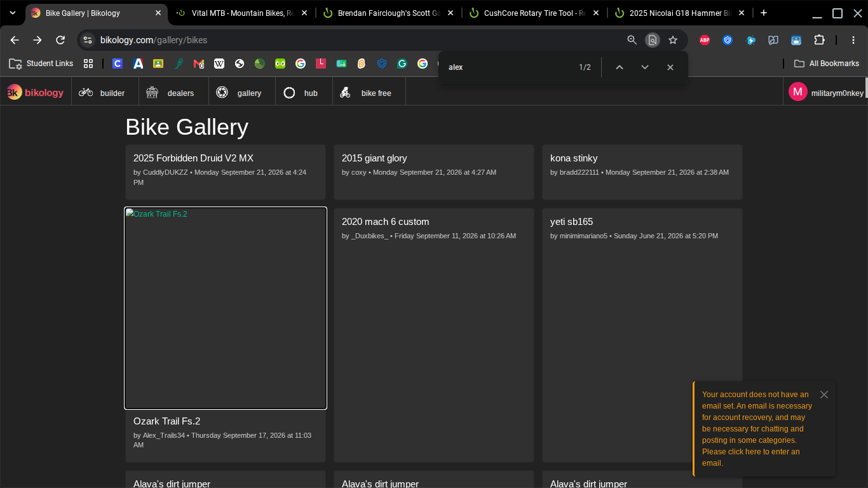Go to previous find result
Image resolution: width=868 pixels, height=488 pixels.
pos(620,67)
